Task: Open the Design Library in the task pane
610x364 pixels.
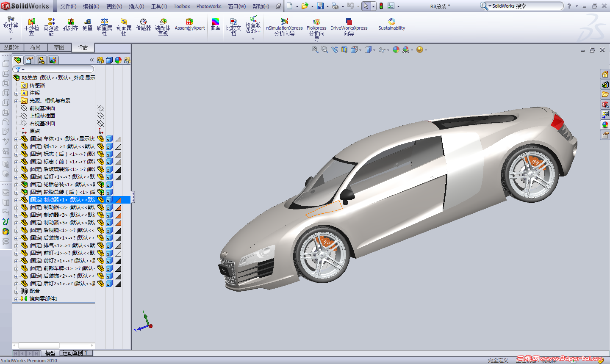Action: click(x=605, y=84)
